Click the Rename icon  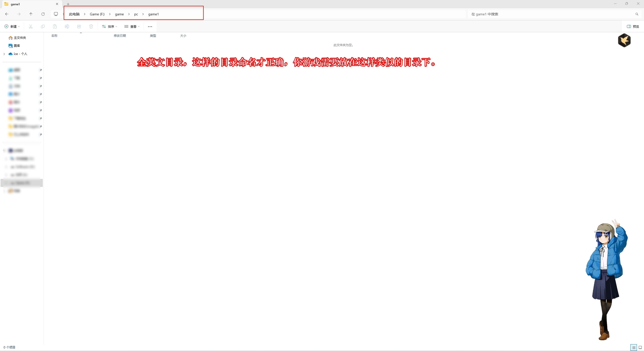(x=67, y=26)
